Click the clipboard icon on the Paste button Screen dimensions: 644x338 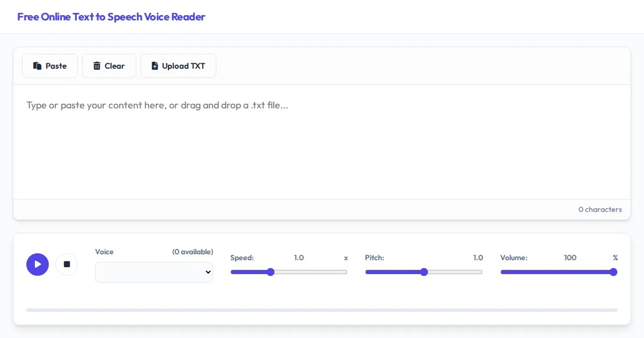pos(37,66)
